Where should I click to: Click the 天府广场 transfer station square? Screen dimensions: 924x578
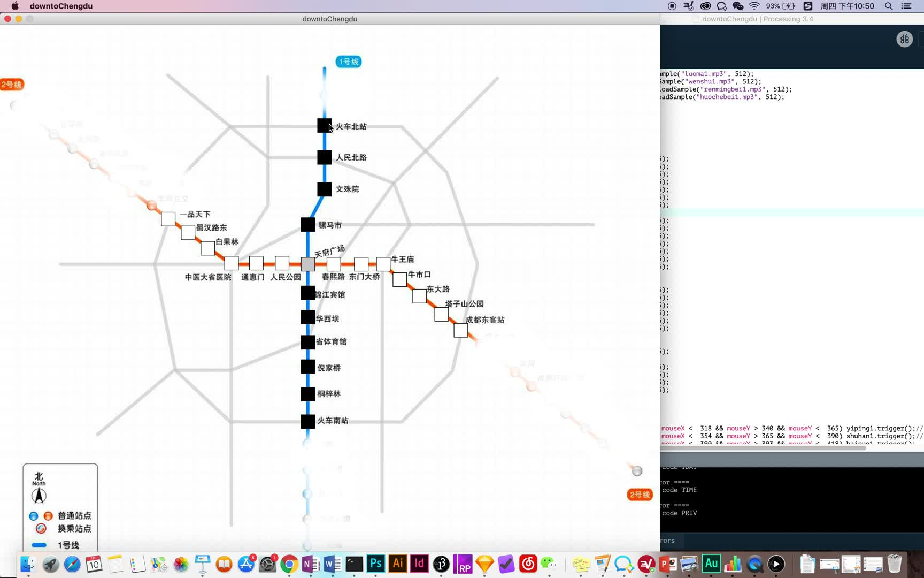pyautogui.click(x=307, y=264)
